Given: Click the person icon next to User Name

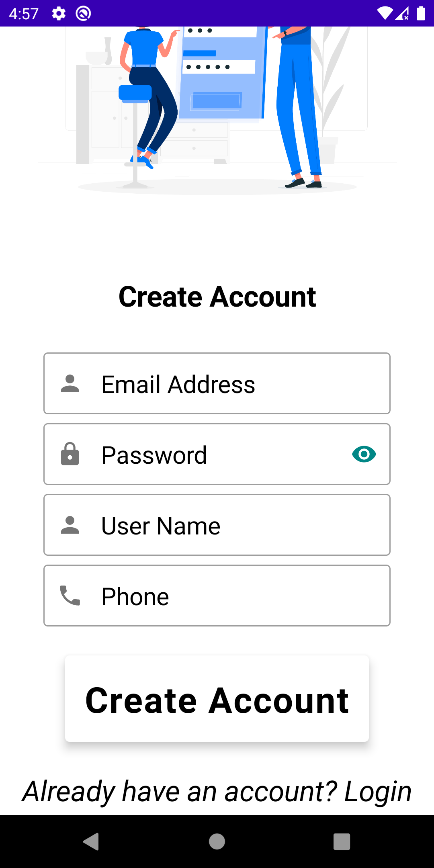Looking at the screenshot, I should [x=70, y=525].
